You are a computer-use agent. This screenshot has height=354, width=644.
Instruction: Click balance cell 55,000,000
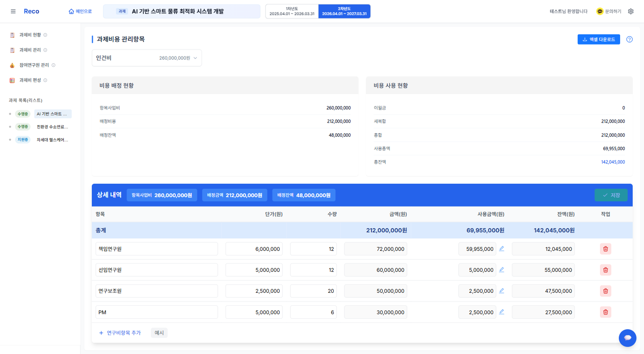click(543, 270)
